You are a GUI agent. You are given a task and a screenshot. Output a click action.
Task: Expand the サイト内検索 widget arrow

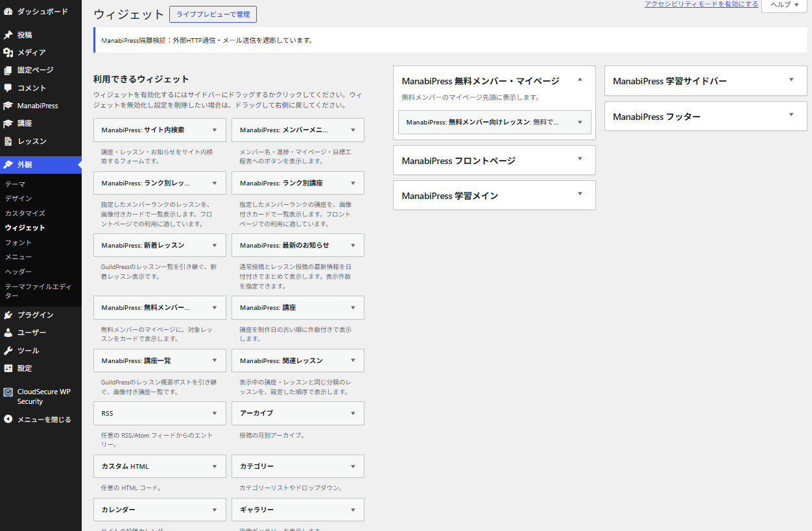[x=215, y=130]
